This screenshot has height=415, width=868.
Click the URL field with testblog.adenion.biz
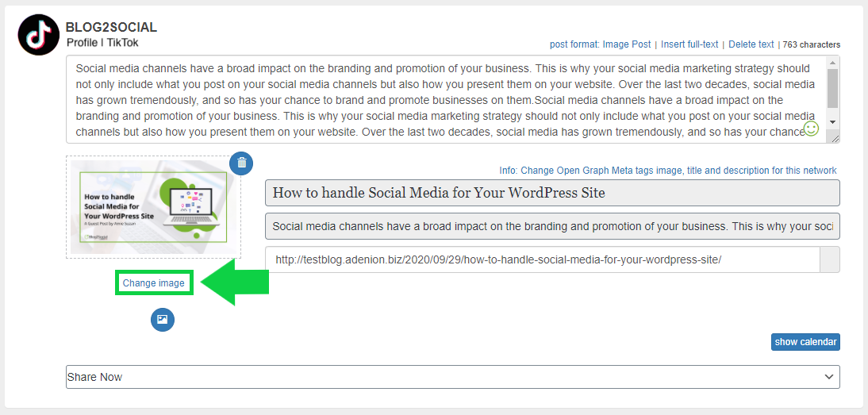(x=543, y=259)
